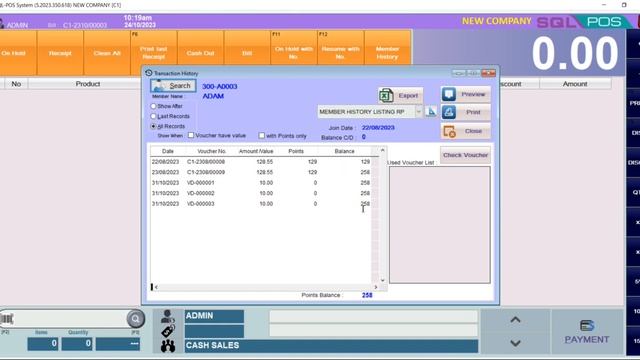Select row with voucher C1-2308/00009
The height and width of the screenshot is (360, 640).
(x=261, y=172)
